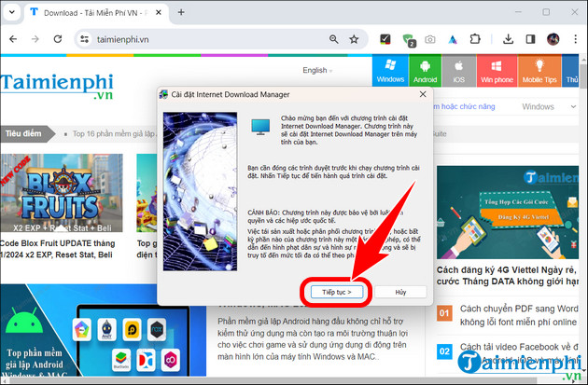The height and width of the screenshot is (385, 588).
Task: Open Cách đăng ký 4G Viettel article link
Action: click(x=506, y=276)
